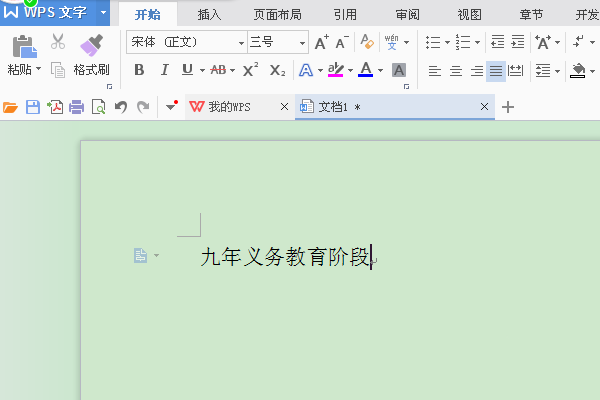This screenshot has width=600, height=400.
Task: Copy selection with the copy icon
Action: [x=58, y=70]
